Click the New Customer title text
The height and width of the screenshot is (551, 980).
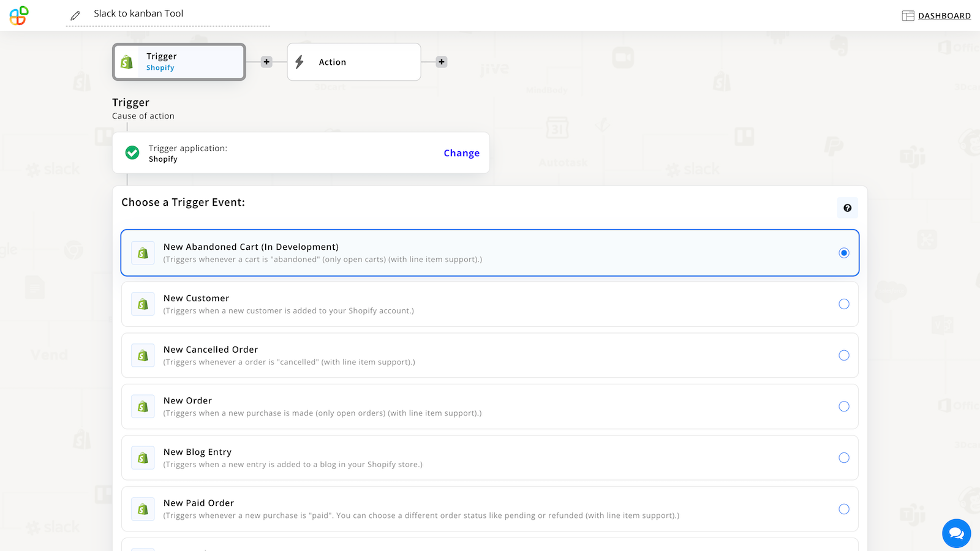point(196,298)
